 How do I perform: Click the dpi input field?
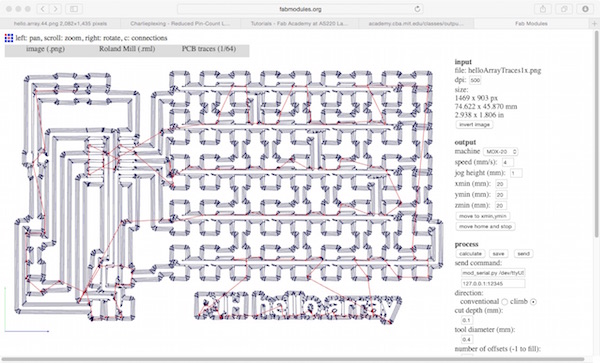coord(475,80)
